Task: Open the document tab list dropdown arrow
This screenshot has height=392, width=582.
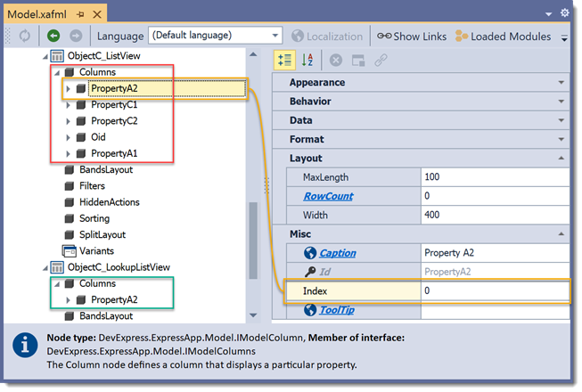Action: click(548, 14)
